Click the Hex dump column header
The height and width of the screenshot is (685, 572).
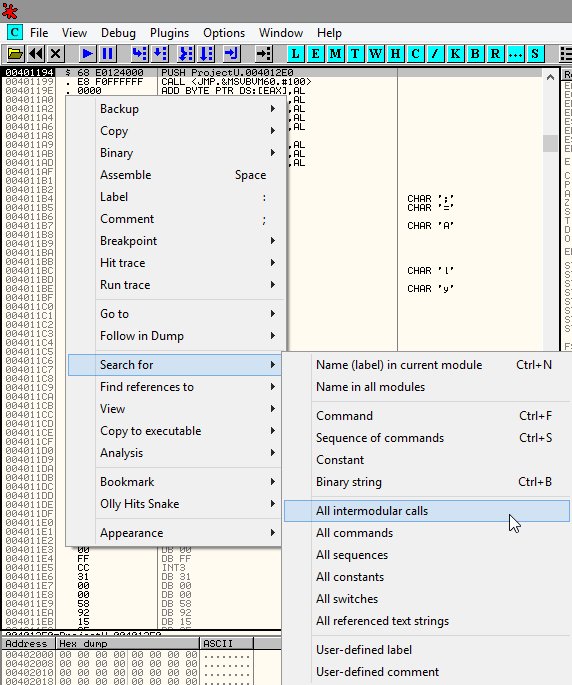click(128, 643)
